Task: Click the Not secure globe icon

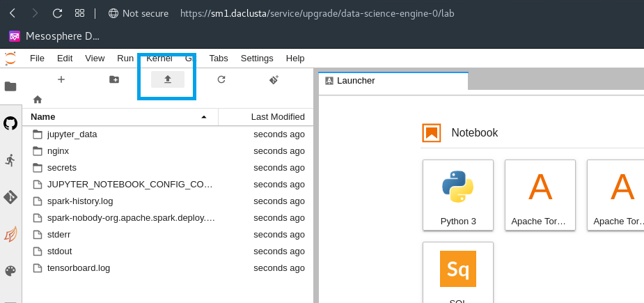Action: tap(113, 13)
